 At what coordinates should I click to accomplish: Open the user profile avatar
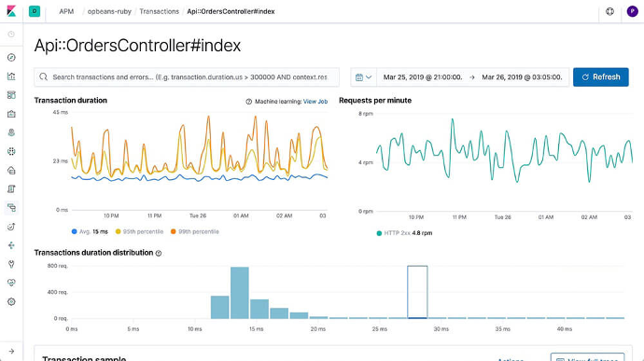[632, 11]
